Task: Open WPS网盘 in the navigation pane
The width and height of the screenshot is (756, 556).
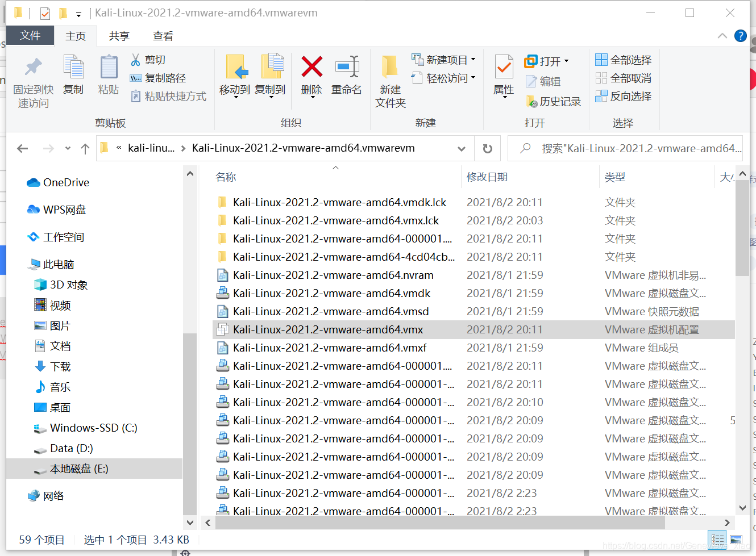Action: tap(57, 210)
